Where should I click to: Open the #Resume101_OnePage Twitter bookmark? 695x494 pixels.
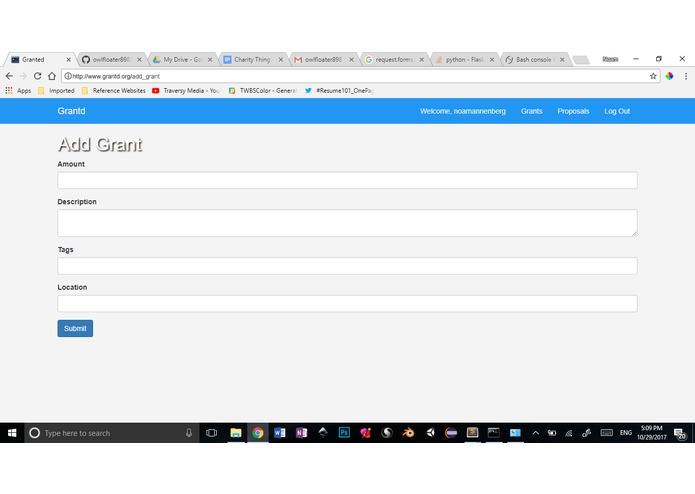340,90
